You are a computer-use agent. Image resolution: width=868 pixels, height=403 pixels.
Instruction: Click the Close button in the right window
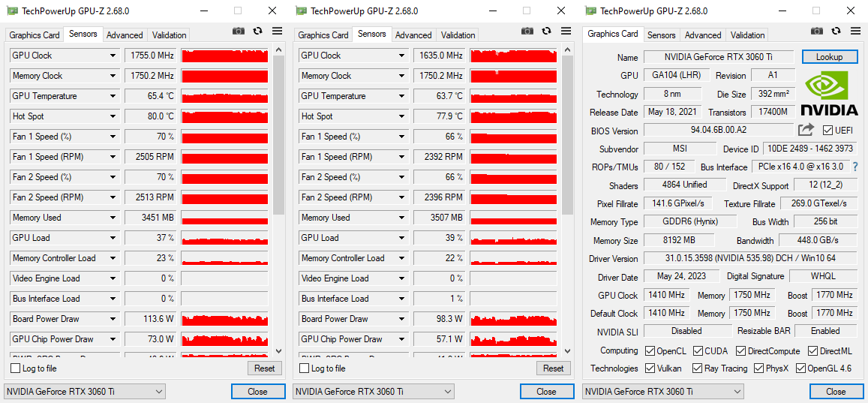click(836, 392)
